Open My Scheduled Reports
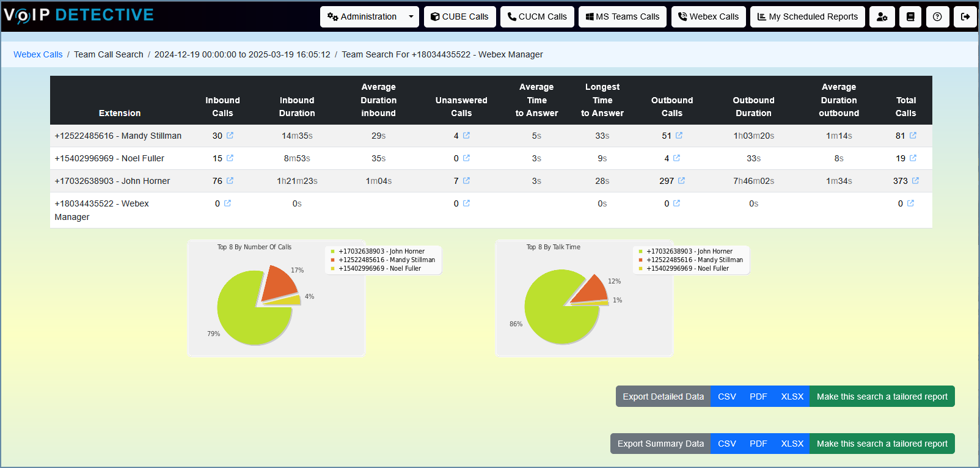The image size is (980, 468). coord(808,17)
